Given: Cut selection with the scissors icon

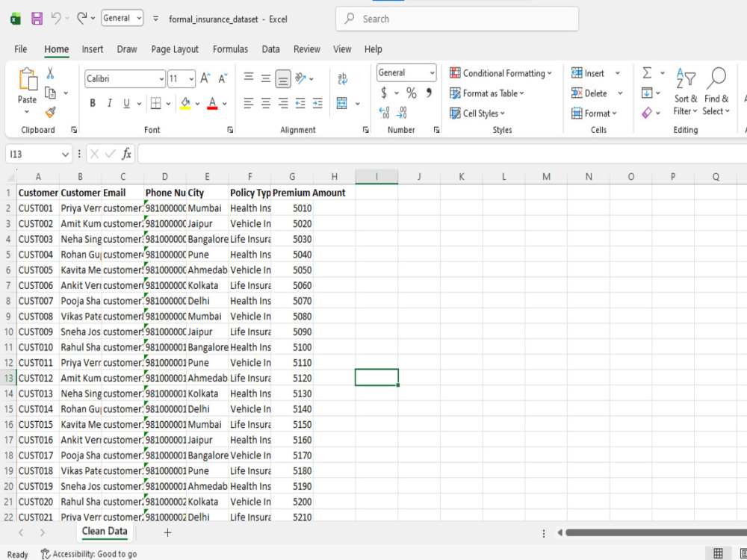Looking at the screenshot, I should [51, 73].
